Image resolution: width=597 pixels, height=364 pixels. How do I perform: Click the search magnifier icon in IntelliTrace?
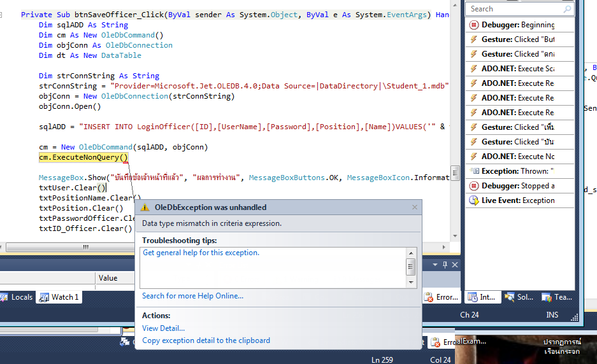click(x=567, y=9)
